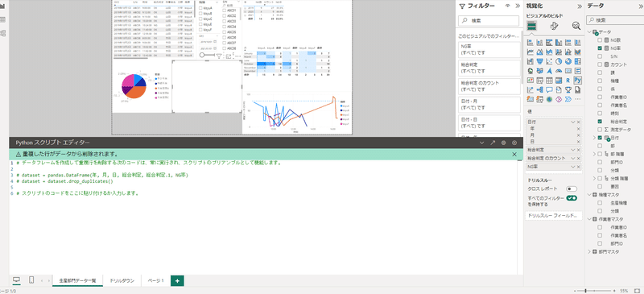Expand the 分類 階層 hierarchy
The image size is (644, 294).
594,179
